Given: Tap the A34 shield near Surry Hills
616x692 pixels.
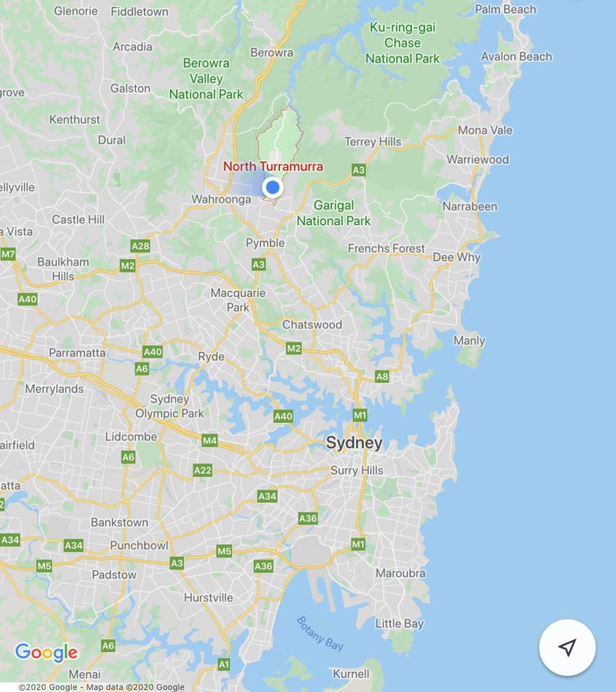Looking at the screenshot, I should 267,496.
